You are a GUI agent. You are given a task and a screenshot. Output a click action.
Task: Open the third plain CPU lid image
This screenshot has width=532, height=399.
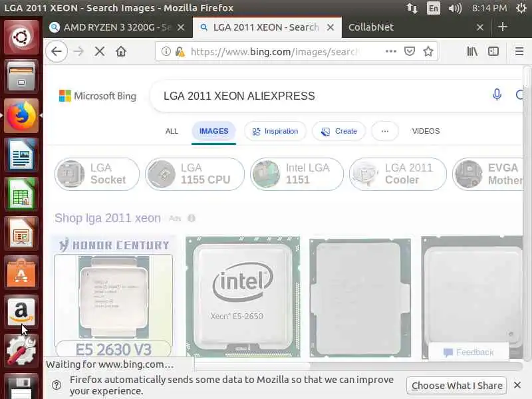coord(360,298)
